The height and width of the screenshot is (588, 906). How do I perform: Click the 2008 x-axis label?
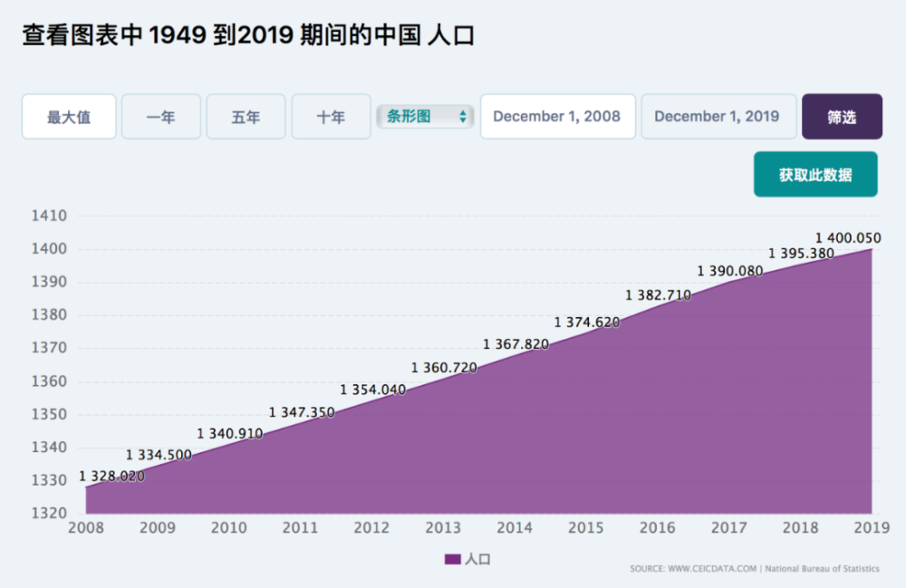coord(86,527)
